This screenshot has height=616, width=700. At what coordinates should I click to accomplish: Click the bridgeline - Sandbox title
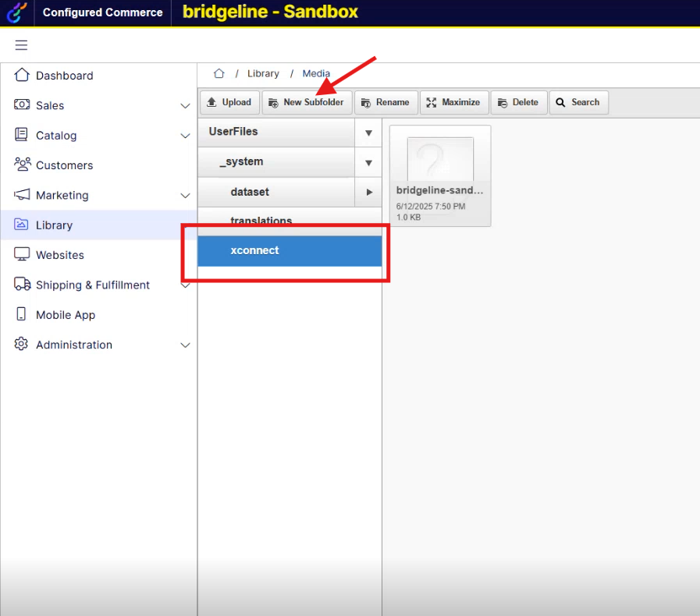click(271, 12)
